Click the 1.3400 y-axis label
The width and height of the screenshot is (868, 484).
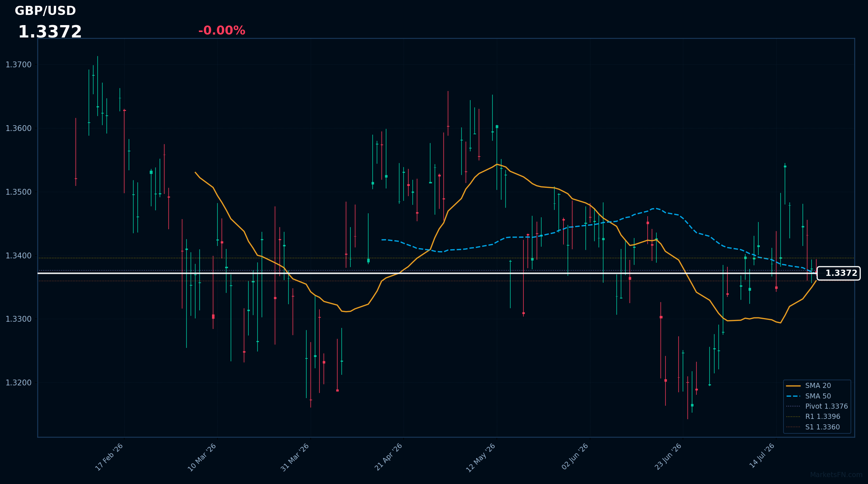(x=19, y=256)
